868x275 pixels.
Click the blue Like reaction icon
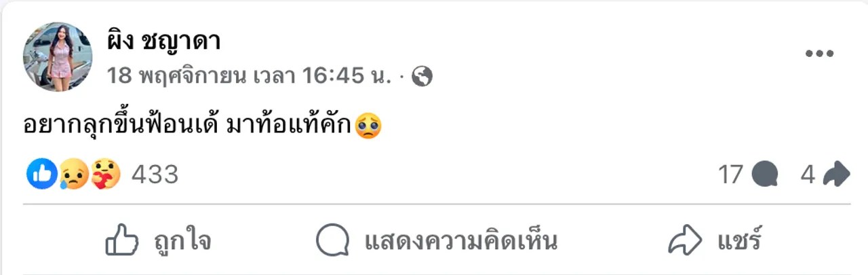[x=41, y=175]
